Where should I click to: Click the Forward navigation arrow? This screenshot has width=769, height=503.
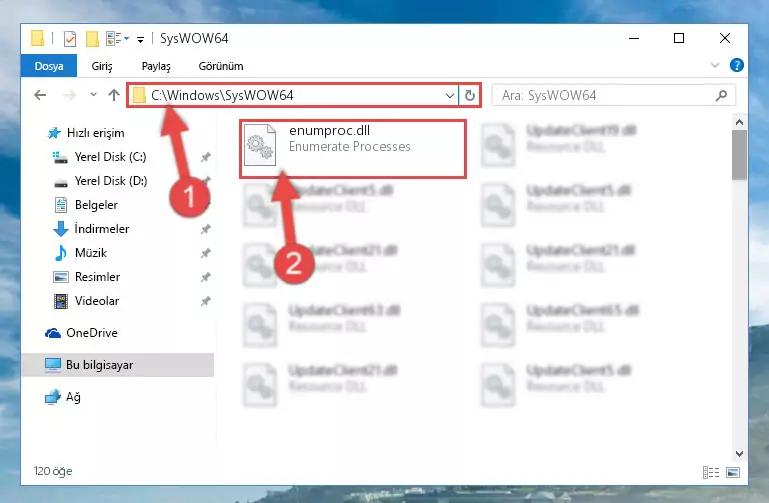[70, 95]
